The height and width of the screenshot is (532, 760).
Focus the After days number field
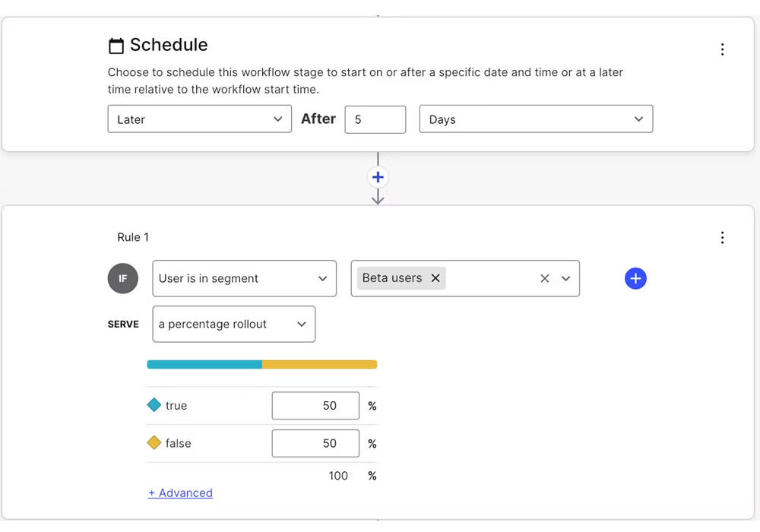[x=375, y=119]
